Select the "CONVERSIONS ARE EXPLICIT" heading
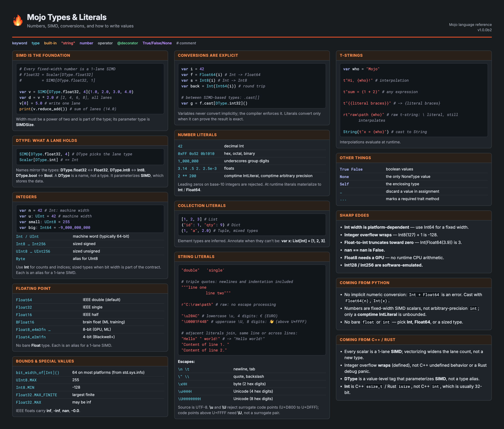The height and width of the screenshot is (429, 504). (x=208, y=55)
